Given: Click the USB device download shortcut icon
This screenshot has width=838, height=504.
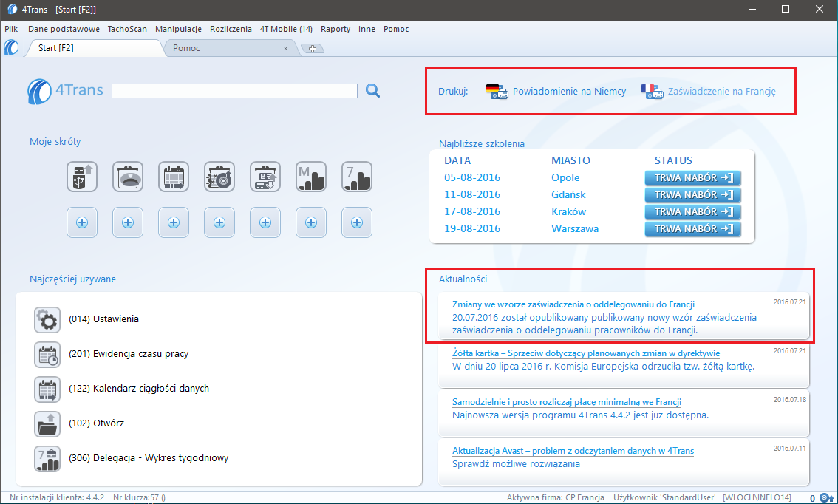Looking at the screenshot, I should [x=82, y=177].
